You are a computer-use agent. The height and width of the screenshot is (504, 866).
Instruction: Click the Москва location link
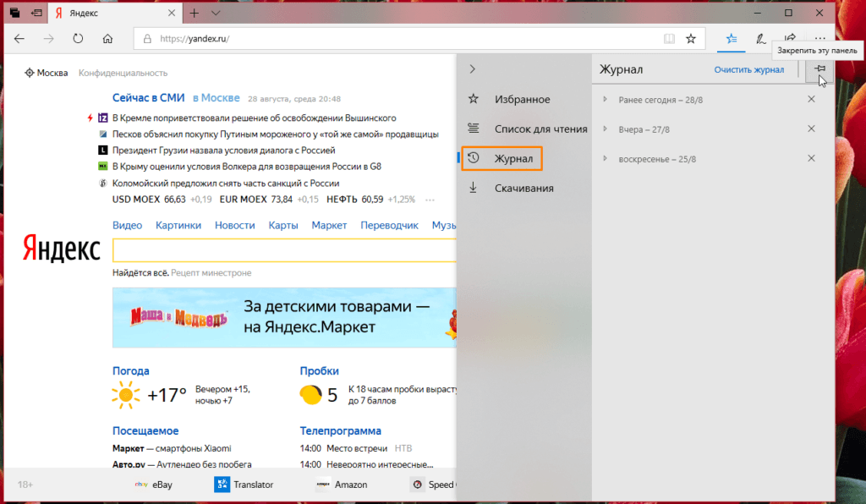(x=47, y=73)
